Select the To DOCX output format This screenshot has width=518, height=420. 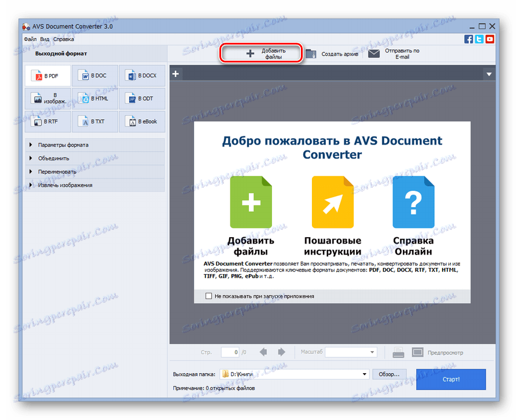click(142, 76)
